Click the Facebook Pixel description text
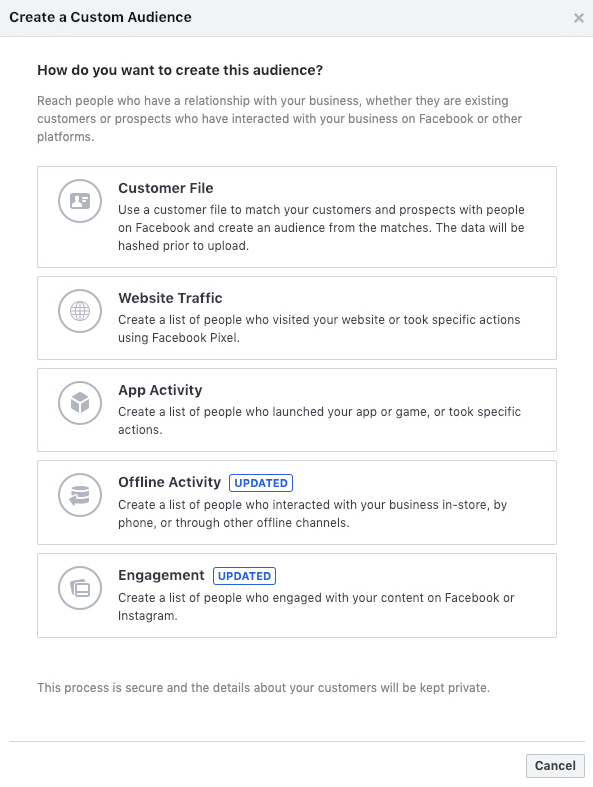The height and width of the screenshot is (787, 593). [x=319, y=329]
